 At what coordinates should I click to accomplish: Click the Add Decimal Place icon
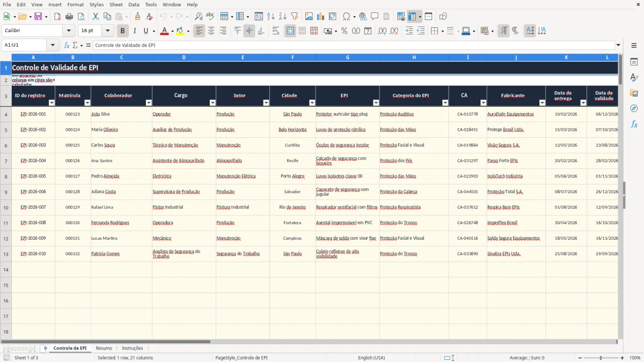[383, 31]
